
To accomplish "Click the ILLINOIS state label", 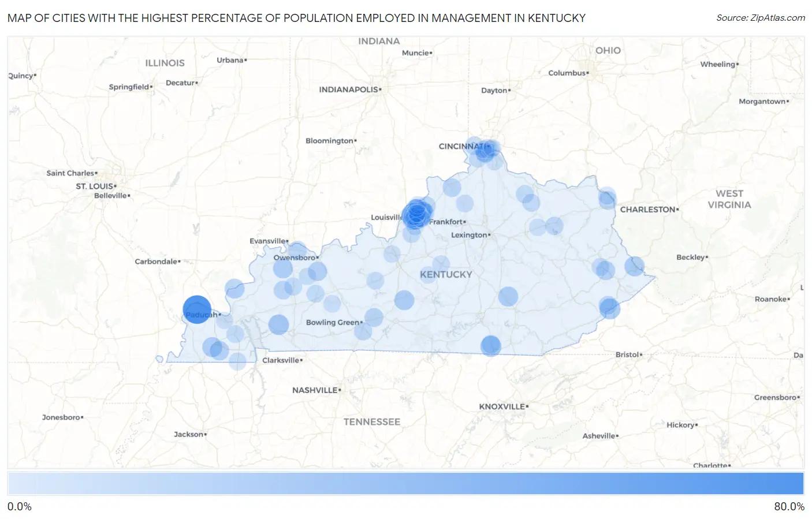I will 165,63.
